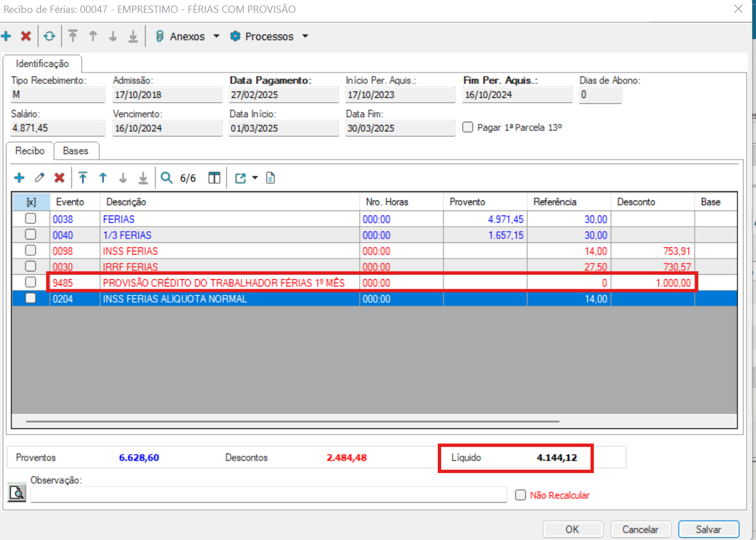
Task: Click the document report icon in grid toolbar
Action: click(271, 178)
